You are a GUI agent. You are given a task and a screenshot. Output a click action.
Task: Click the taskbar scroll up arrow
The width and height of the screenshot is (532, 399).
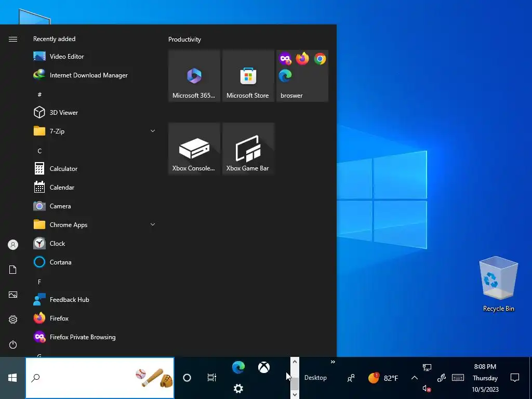click(295, 362)
